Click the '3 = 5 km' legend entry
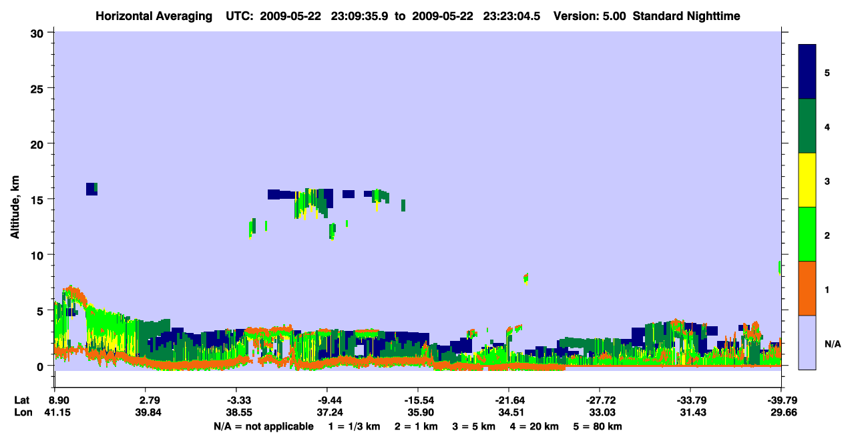This screenshot has width=868, height=445. [x=474, y=426]
